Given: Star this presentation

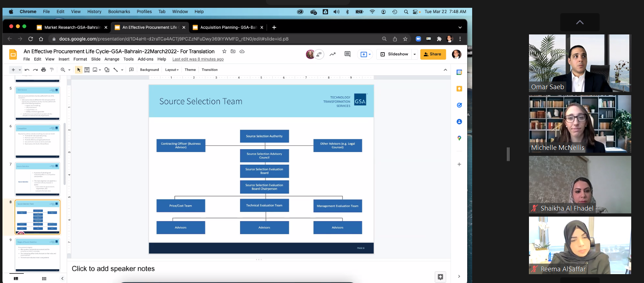Looking at the screenshot, I should point(224,51).
